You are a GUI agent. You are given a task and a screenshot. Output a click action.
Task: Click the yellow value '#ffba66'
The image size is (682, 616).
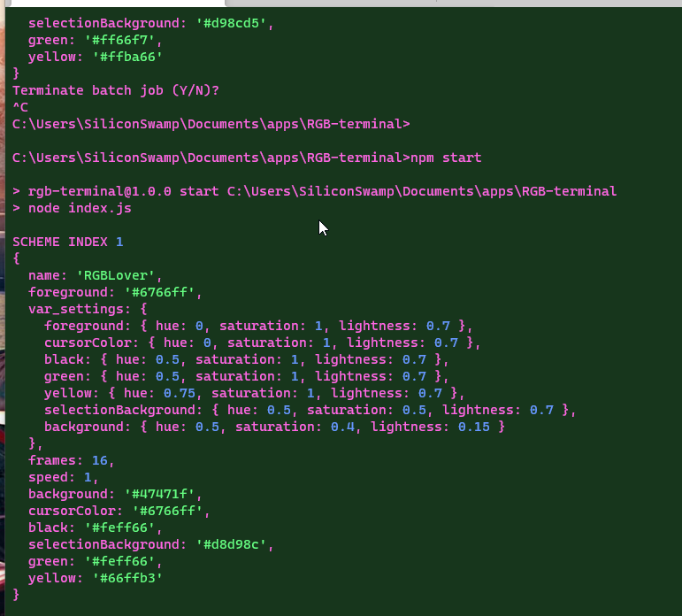tap(127, 57)
